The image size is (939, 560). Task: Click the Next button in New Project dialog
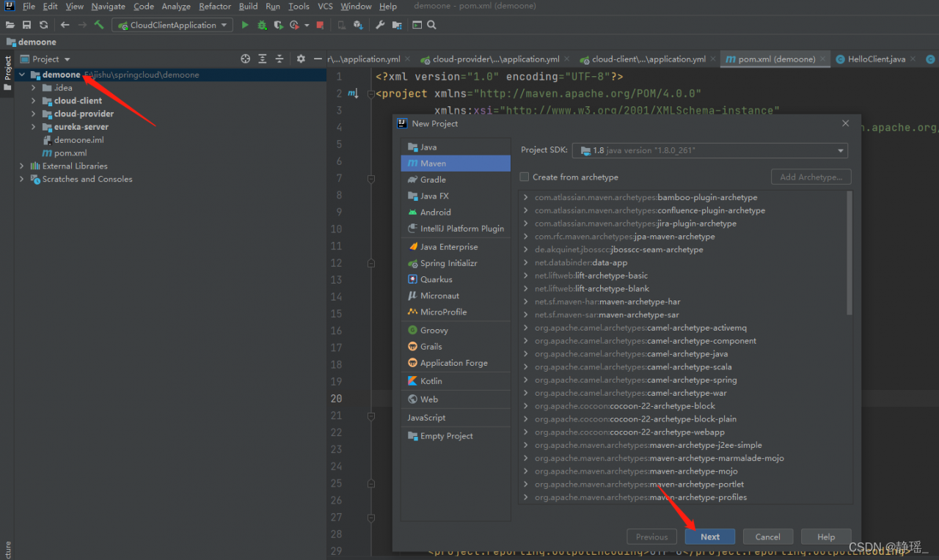tap(710, 537)
